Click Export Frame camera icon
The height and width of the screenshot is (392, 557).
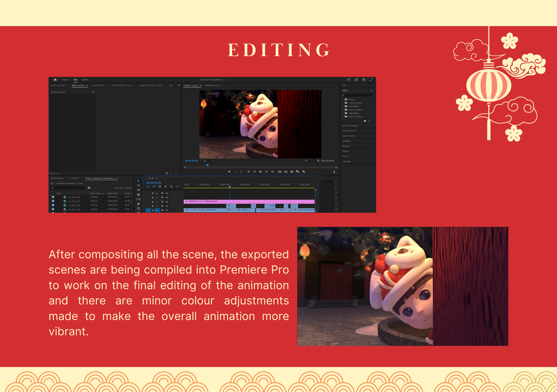click(292, 172)
